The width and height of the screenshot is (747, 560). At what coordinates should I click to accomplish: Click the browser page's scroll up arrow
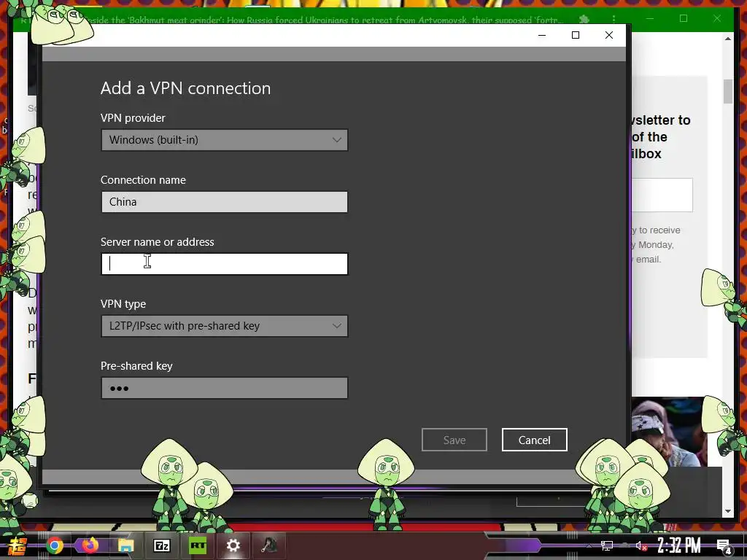[728, 39]
